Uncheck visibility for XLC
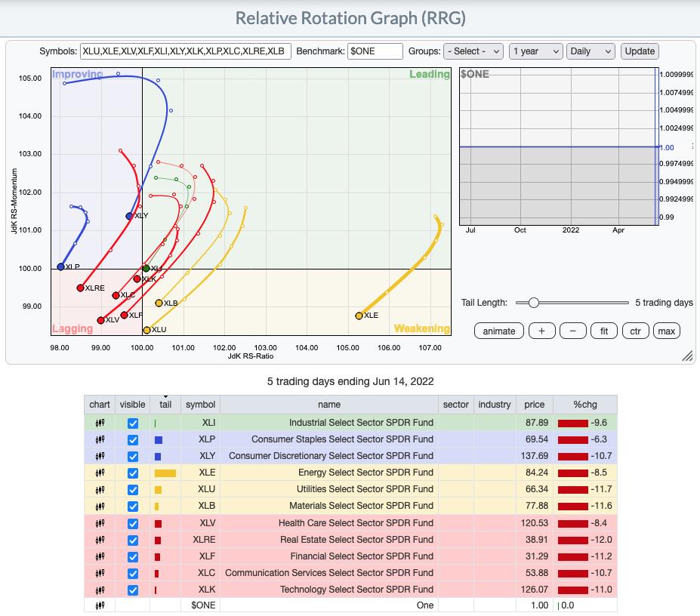Viewport: 700px width, 616px height. [x=133, y=574]
